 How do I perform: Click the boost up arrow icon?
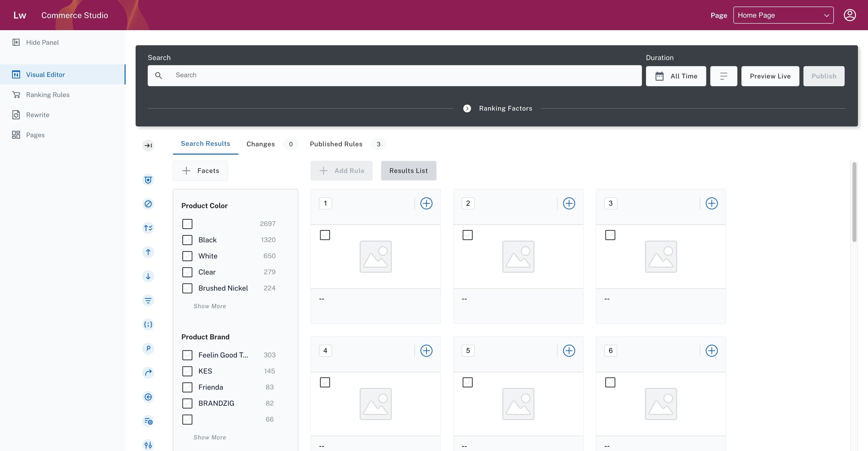148,252
